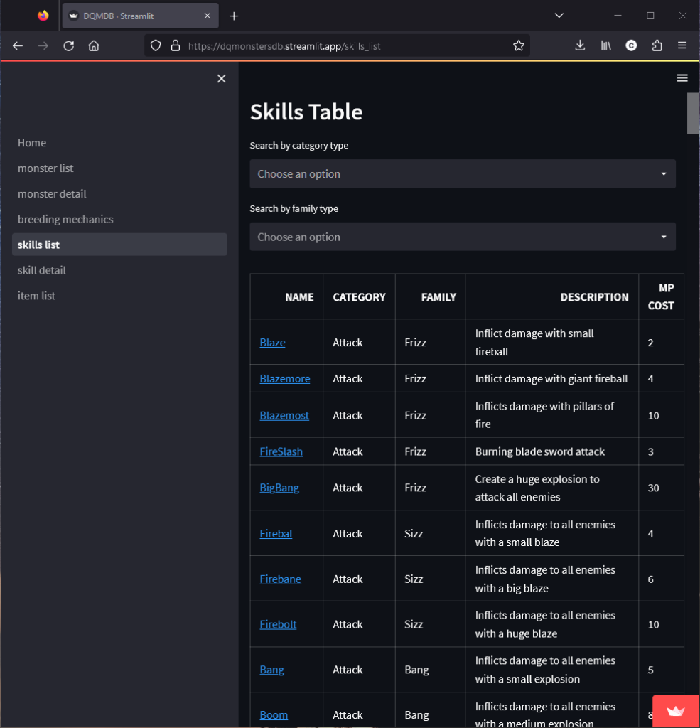Close the sidebar with the X icon
The height and width of the screenshot is (728, 700).
(221, 79)
